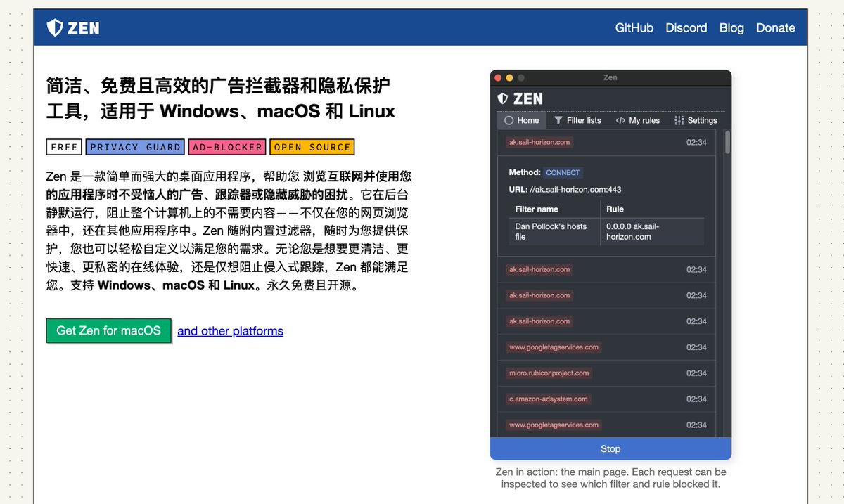Switch to the Filter lists tab
The image size is (844, 504).
(577, 120)
